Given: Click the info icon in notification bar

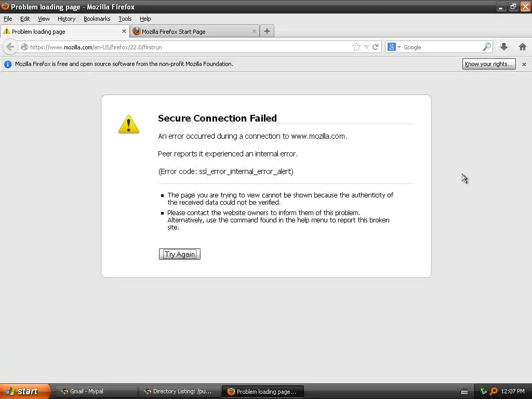Looking at the screenshot, I should pyautogui.click(x=7, y=64).
